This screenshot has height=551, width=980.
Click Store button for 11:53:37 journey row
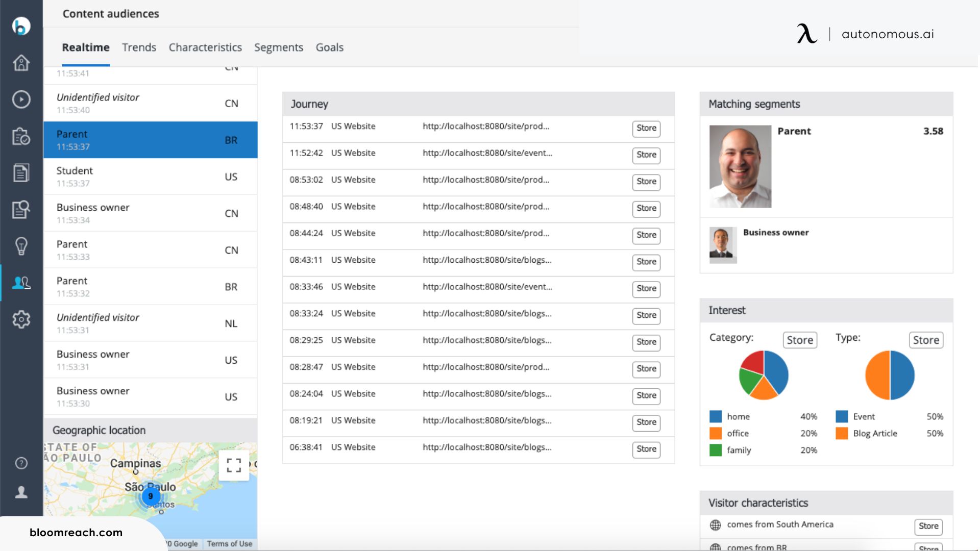[646, 129]
